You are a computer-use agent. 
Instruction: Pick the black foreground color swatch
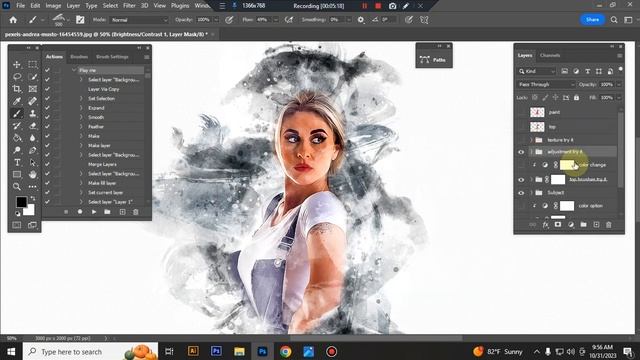click(21, 202)
